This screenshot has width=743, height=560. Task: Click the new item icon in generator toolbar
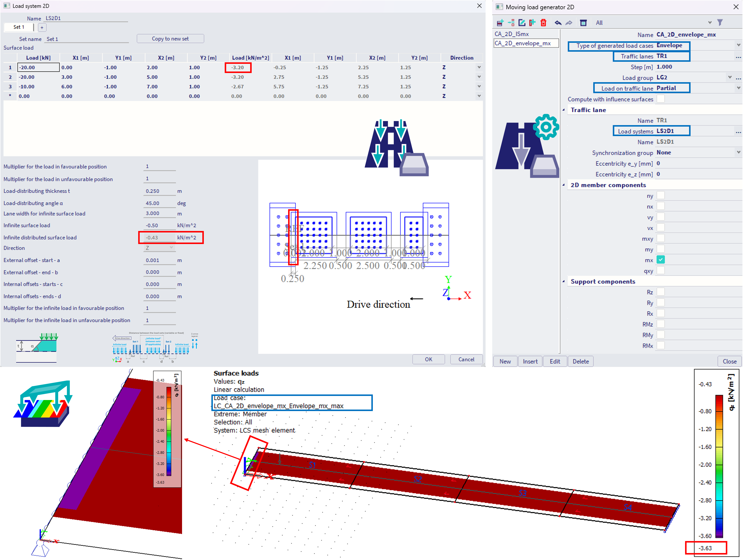click(x=500, y=23)
